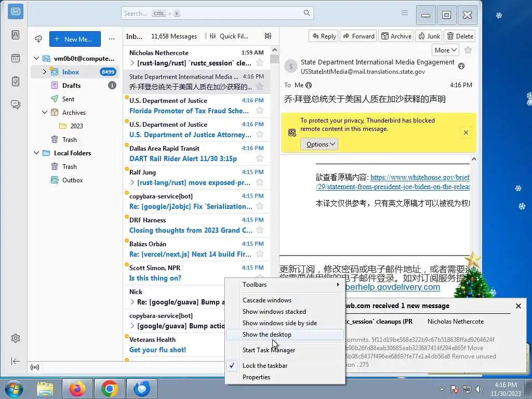The width and height of the screenshot is (532, 399).
Task: Toggle star in the message header pane
Action: tap(468, 50)
